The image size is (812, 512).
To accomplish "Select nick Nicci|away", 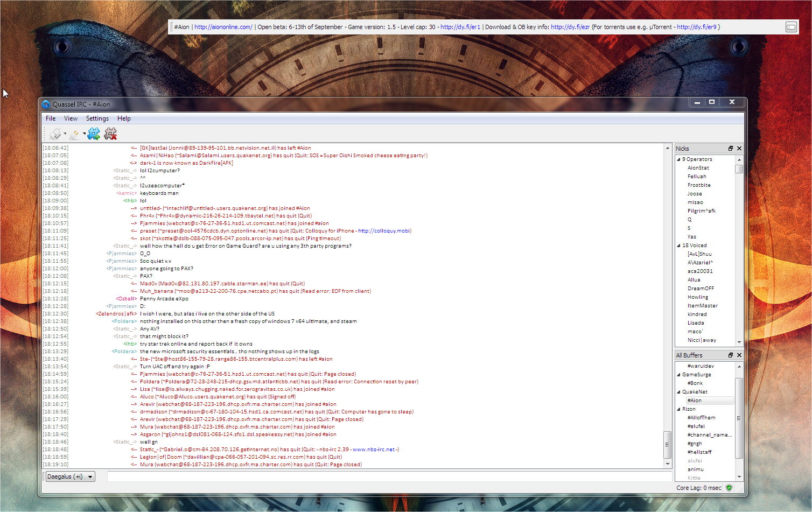I will [702, 340].
